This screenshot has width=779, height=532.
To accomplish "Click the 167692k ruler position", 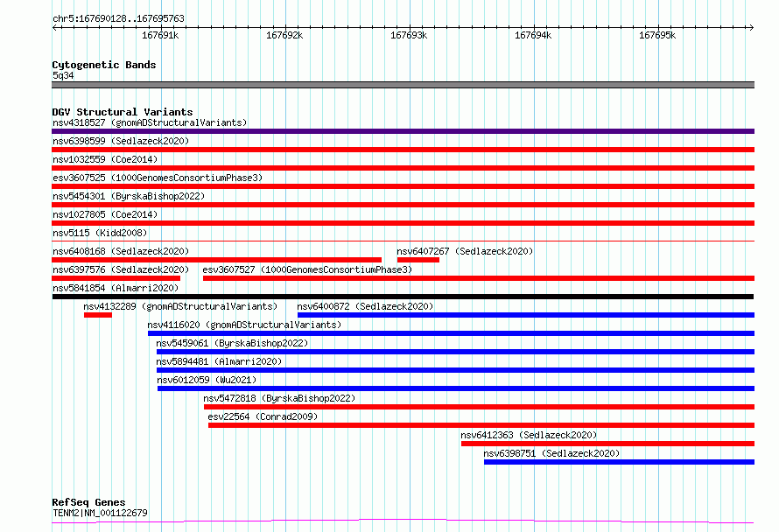I will (x=284, y=35).
